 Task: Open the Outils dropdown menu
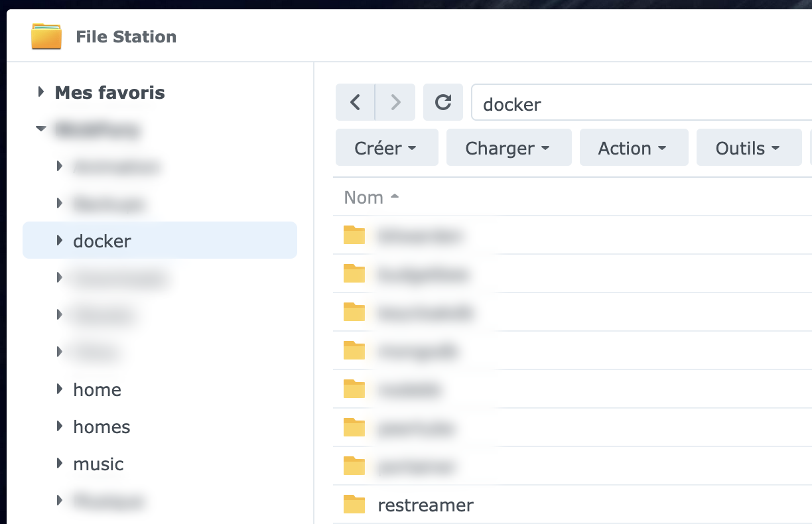(x=748, y=148)
